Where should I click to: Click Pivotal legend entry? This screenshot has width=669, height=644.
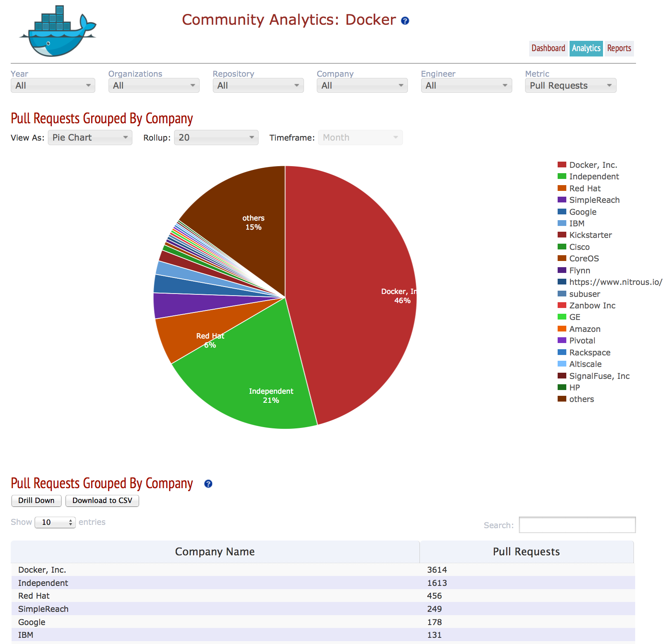pyautogui.click(x=576, y=341)
